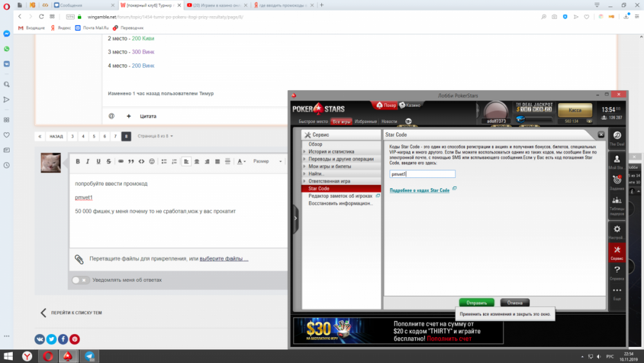Viewport: 644px width, 363px height.
Task: Enable strikethrough text formatting
Action: (108, 161)
